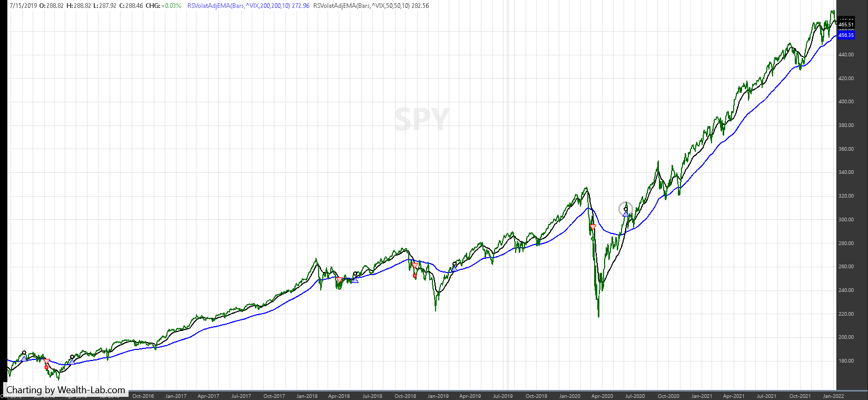Click the L:287.92 low price value
868x400 pixels.
click(x=104, y=6)
